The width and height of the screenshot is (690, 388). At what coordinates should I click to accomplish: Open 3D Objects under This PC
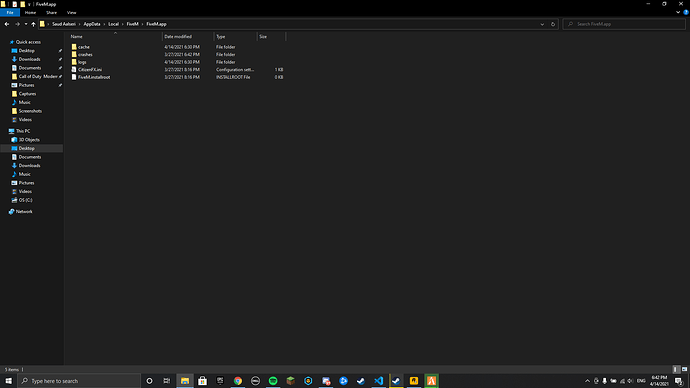pyautogui.click(x=29, y=140)
